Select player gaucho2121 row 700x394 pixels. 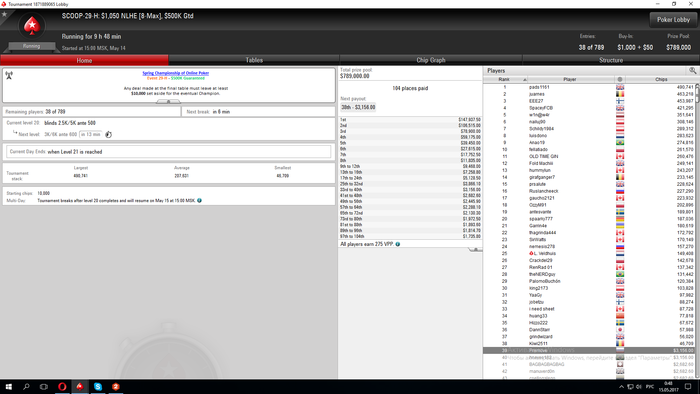point(589,198)
